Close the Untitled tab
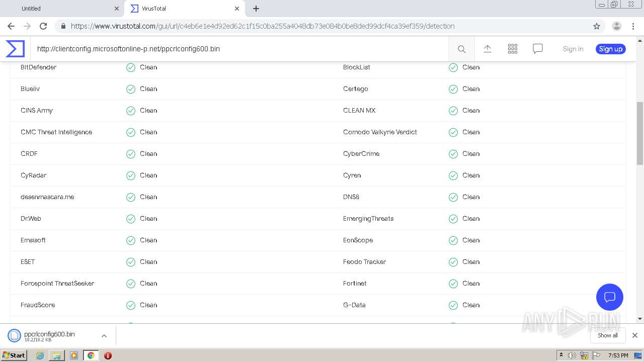 117,9
